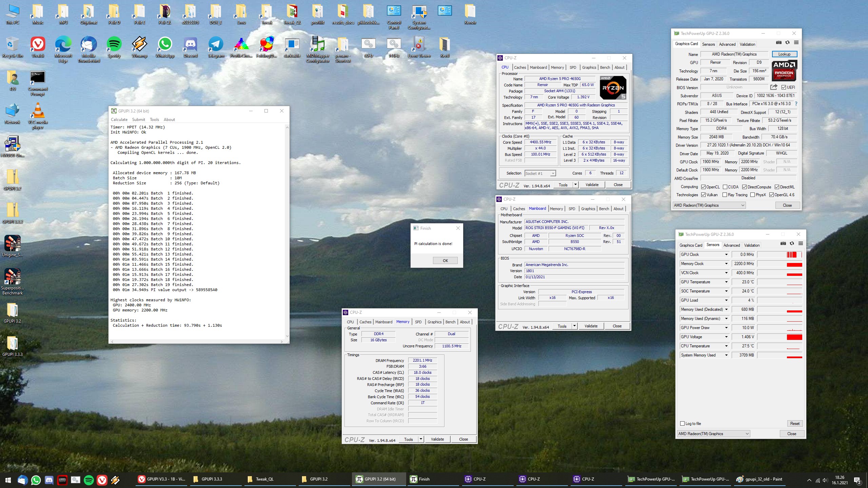Viewport: 868px width, 488px height.
Task: Expand GPU Clock sensor dropdown
Action: tap(726, 255)
